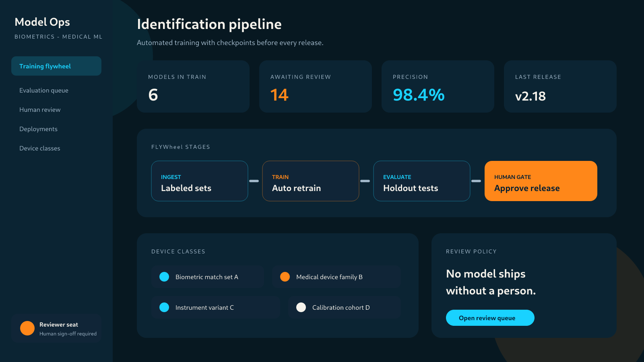Click blue dot of Instrument variant C
644x362 pixels.
tap(164, 307)
